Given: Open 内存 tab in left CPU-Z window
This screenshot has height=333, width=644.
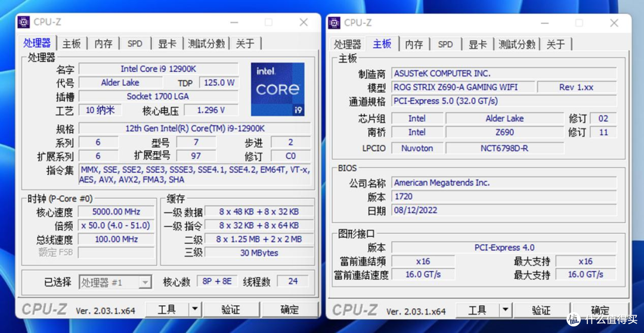Looking at the screenshot, I should tap(103, 44).
